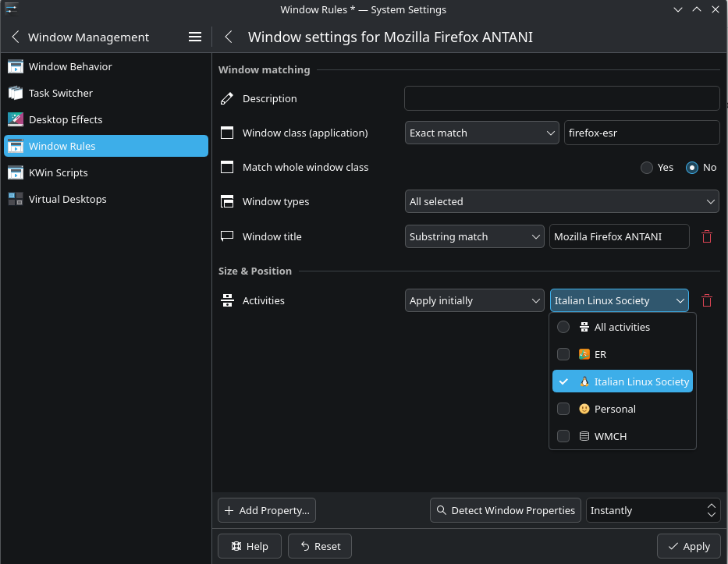Image resolution: width=728 pixels, height=564 pixels.
Task: Remove the Activities property with trash icon
Action: pyautogui.click(x=707, y=300)
